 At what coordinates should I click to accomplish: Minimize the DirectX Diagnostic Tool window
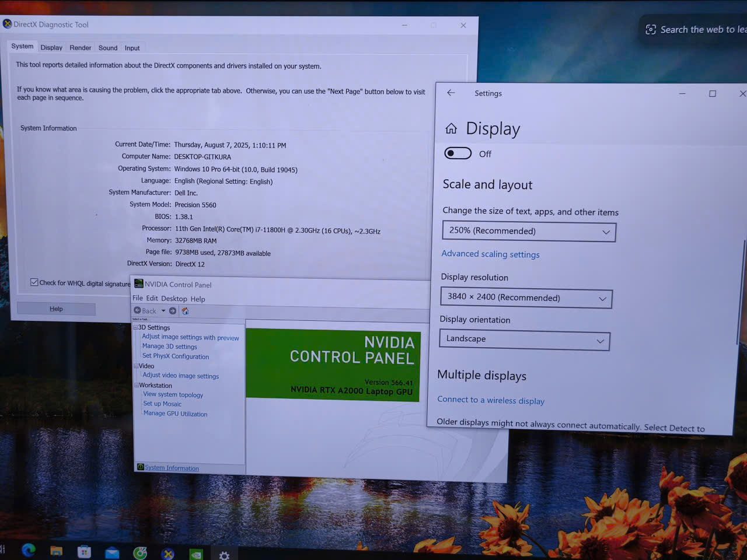point(404,25)
